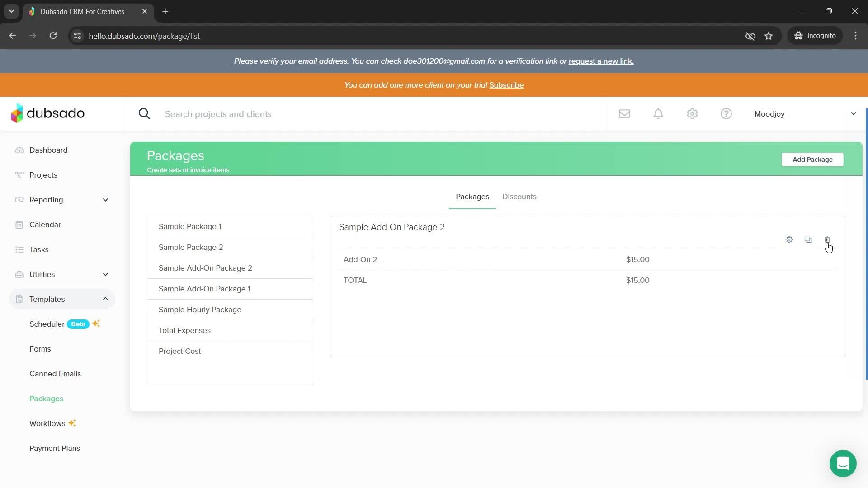This screenshot has width=868, height=488.
Task: Open Workflows in the sidebar
Action: (x=52, y=423)
